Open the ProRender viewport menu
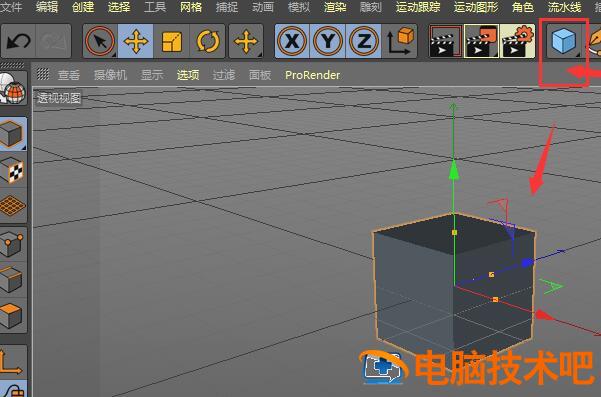601x397 pixels. pyautogui.click(x=312, y=75)
